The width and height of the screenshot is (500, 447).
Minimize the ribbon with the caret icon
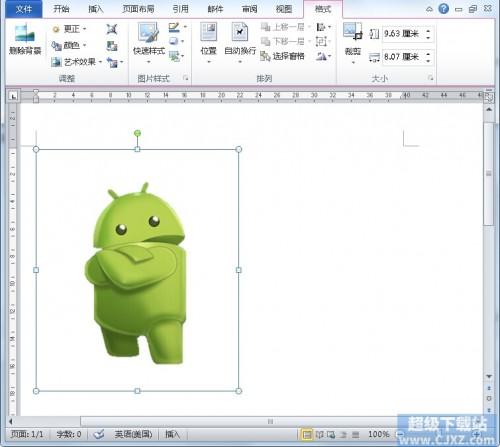429,9
